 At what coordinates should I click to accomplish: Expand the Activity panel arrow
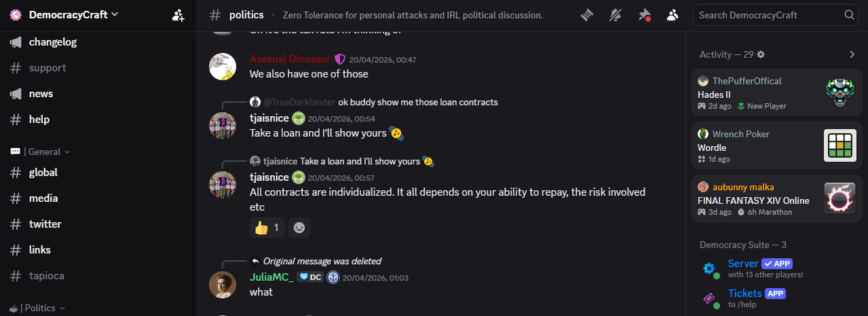coord(852,54)
